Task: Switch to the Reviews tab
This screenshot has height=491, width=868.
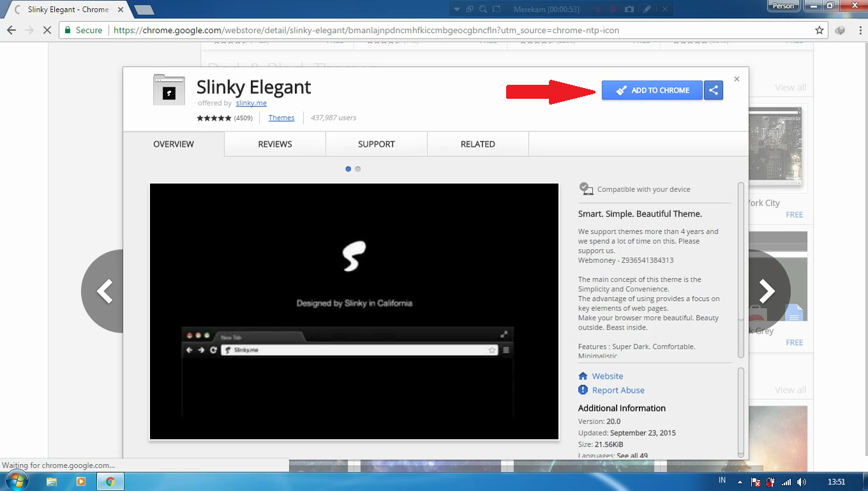Action: tap(275, 144)
